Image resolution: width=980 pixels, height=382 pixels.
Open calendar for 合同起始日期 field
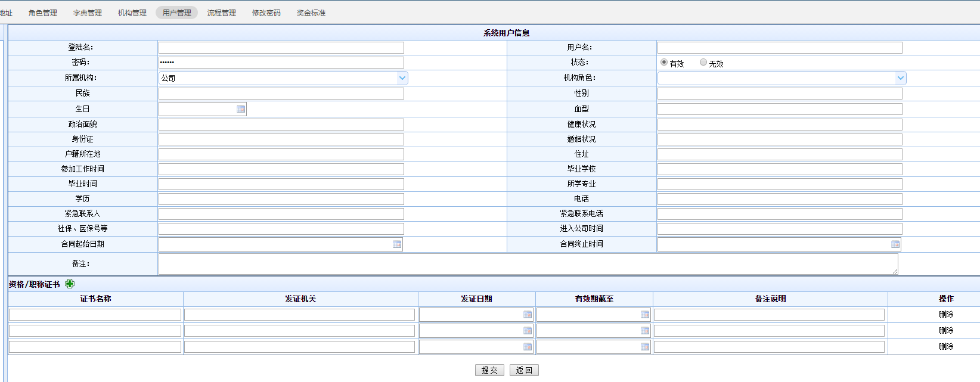397,244
